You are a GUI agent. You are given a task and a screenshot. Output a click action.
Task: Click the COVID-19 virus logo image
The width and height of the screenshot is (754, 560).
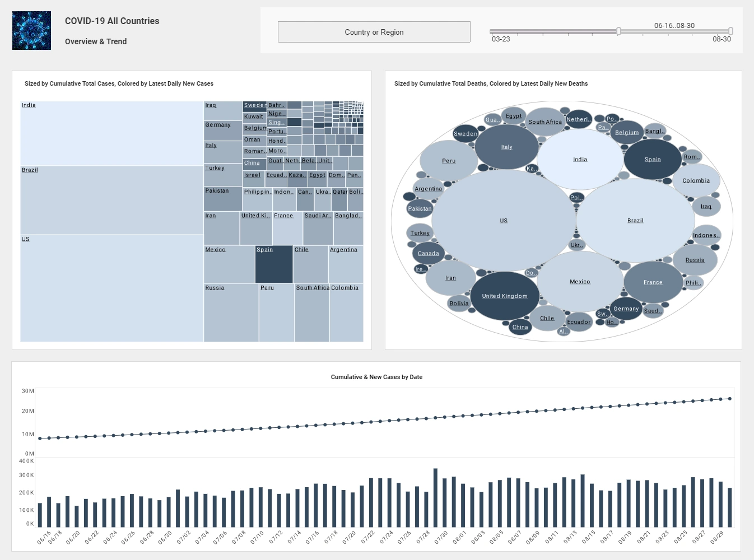click(31, 30)
